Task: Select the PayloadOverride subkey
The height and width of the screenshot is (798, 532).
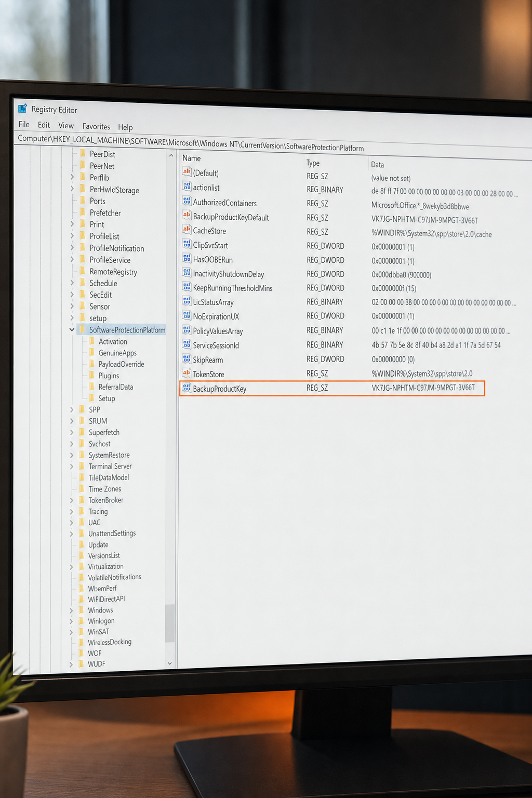Action: point(121,364)
